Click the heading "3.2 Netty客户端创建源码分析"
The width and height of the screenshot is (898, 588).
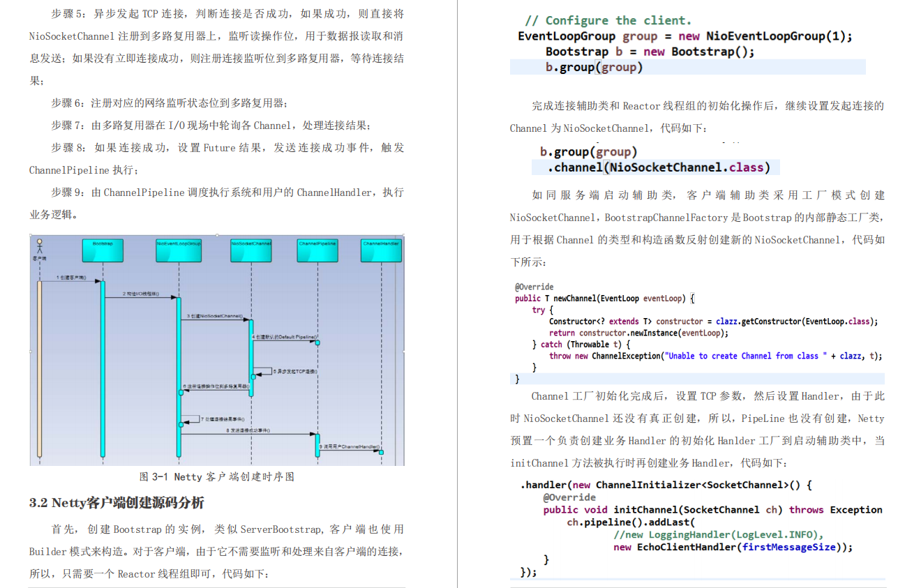117,502
